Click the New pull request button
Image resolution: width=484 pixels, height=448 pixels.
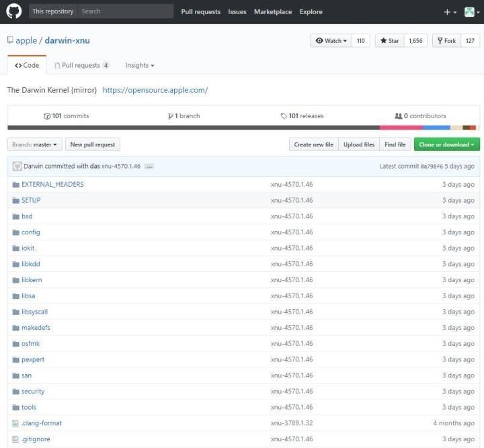(x=93, y=144)
